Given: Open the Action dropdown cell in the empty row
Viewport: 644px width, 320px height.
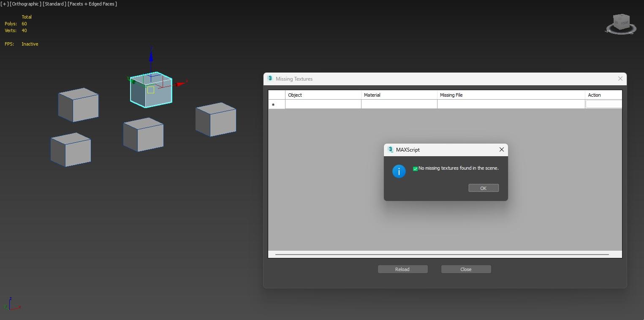Looking at the screenshot, I should coord(603,104).
